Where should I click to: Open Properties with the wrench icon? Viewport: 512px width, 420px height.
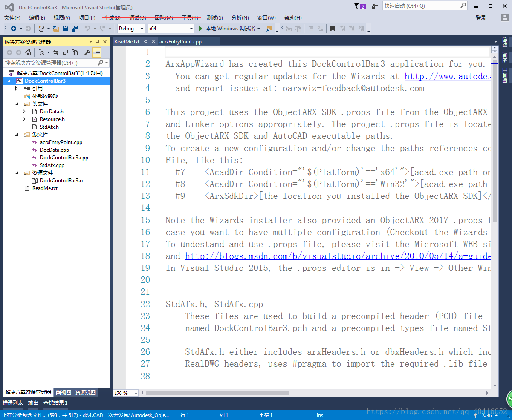(87, 52)
